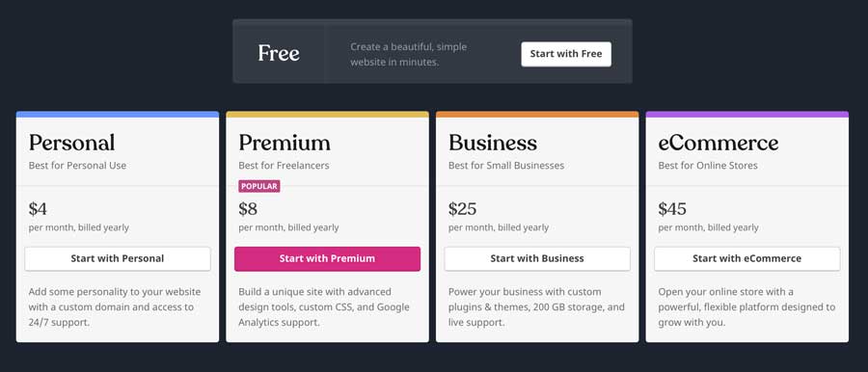Click the POPULAR badge on Premium
This screenshot has height=372, width=868.
259,187
